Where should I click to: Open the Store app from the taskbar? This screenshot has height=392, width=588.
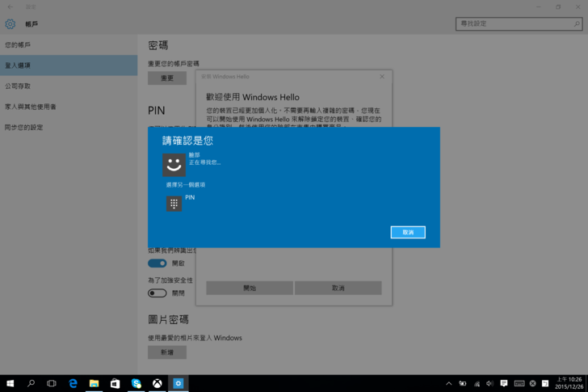[x=115, y=383]
